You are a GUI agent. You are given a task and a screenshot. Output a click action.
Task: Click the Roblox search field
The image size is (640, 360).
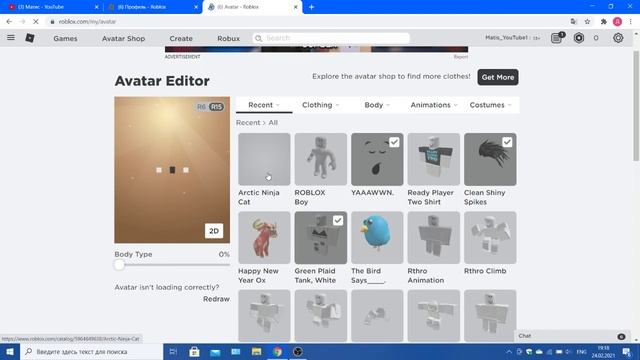tap(331, 38)
